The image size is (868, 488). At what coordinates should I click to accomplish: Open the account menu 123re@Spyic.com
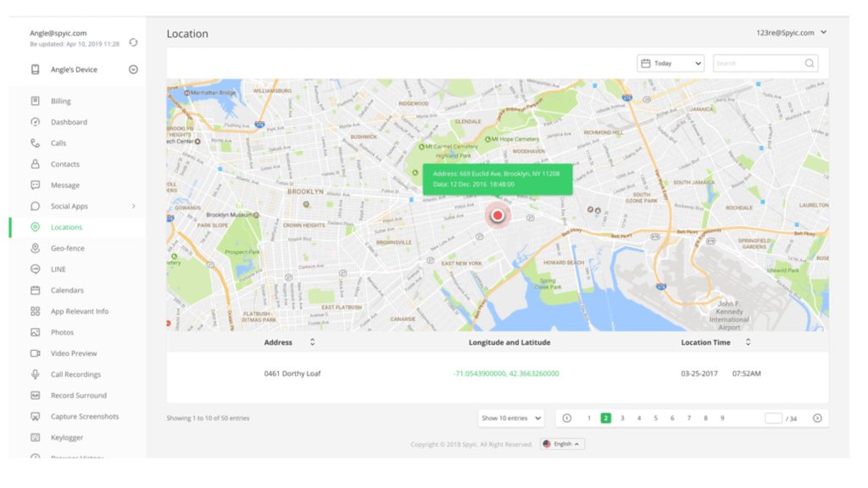791,33
